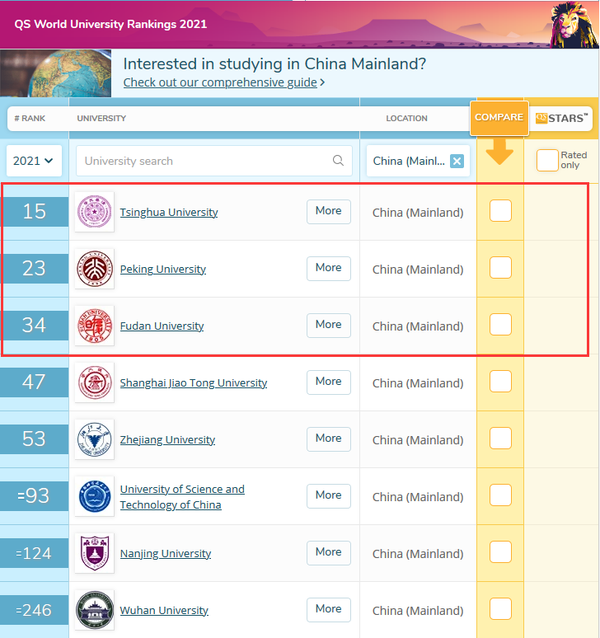Viewport: 600px width, 638px height.
Task: Click the Zhejiang University logo
Action: [94, 439]
